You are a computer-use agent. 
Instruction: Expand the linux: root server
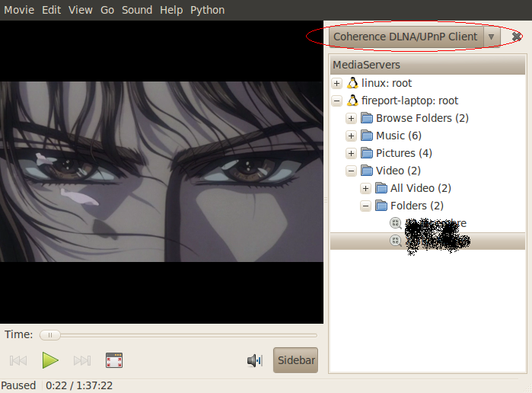(x=337, y=83)
